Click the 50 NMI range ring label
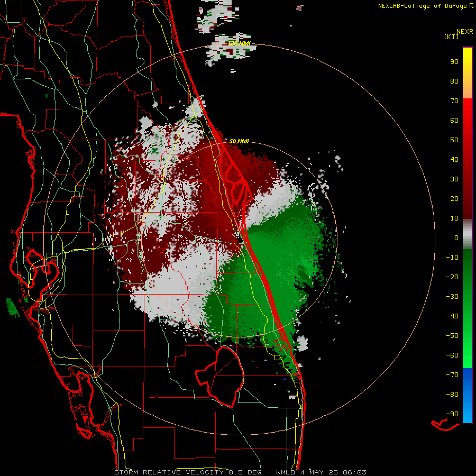Screen dimensions: 476x476 coord(239,141)
